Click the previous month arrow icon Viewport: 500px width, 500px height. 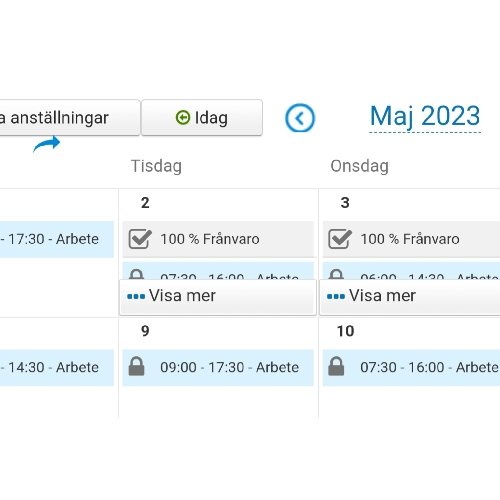click(300, 118)
